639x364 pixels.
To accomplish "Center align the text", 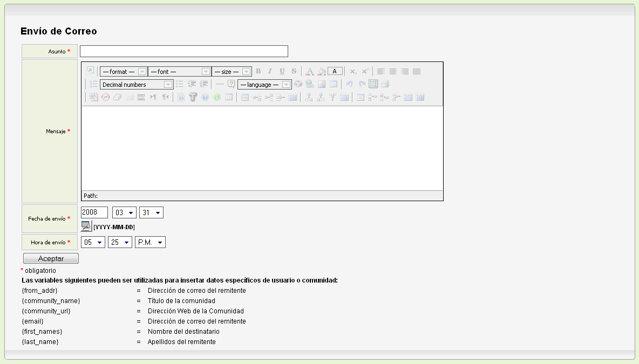I will (393, 71).
